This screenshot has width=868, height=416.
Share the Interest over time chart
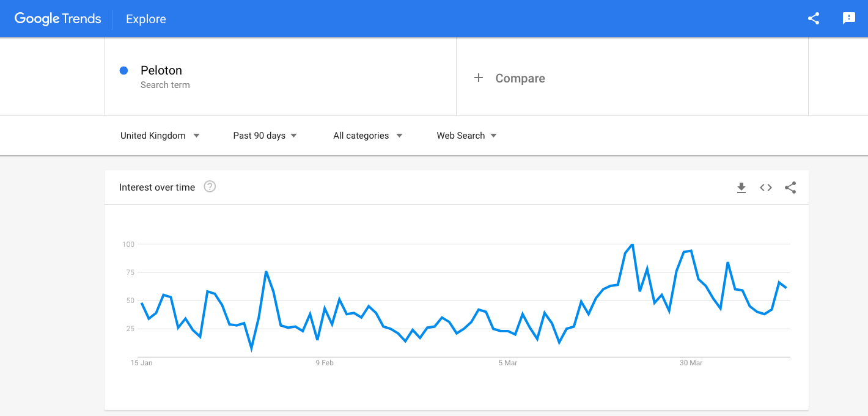click(x=790, y=188)
